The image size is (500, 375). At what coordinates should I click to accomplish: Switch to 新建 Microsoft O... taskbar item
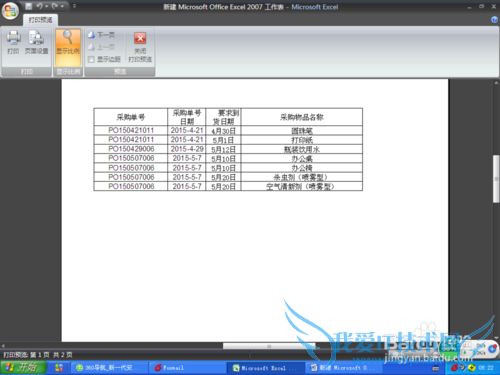[x=343, y=368]
